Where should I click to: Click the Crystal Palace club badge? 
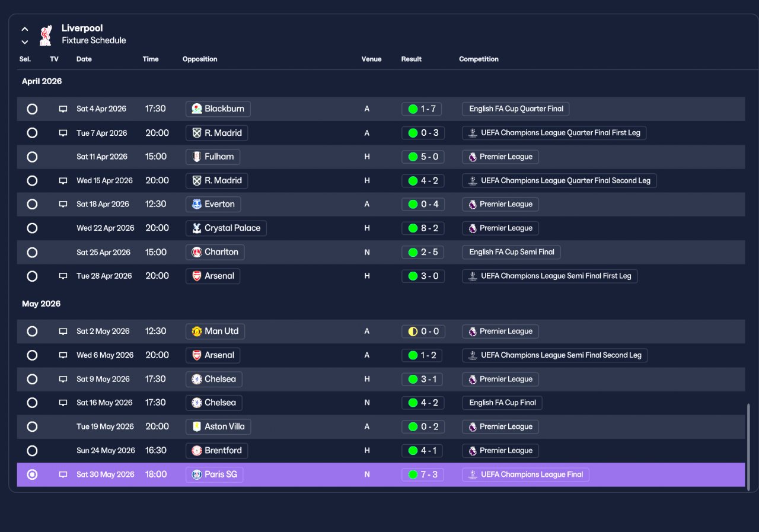click(x=197, y=228)
